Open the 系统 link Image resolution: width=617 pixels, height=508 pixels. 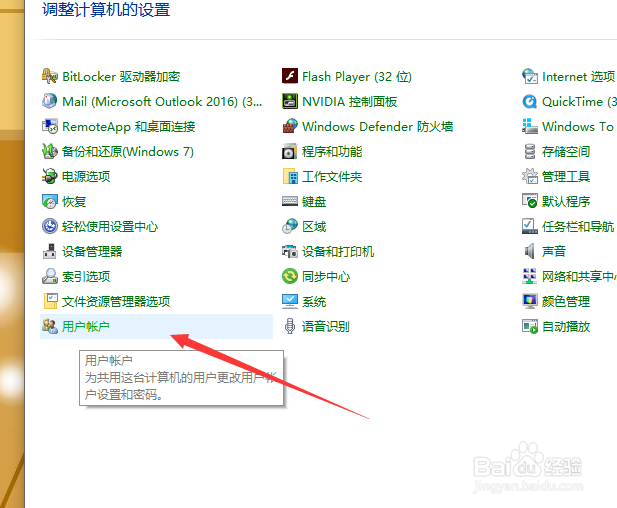[x=314, y=302]
